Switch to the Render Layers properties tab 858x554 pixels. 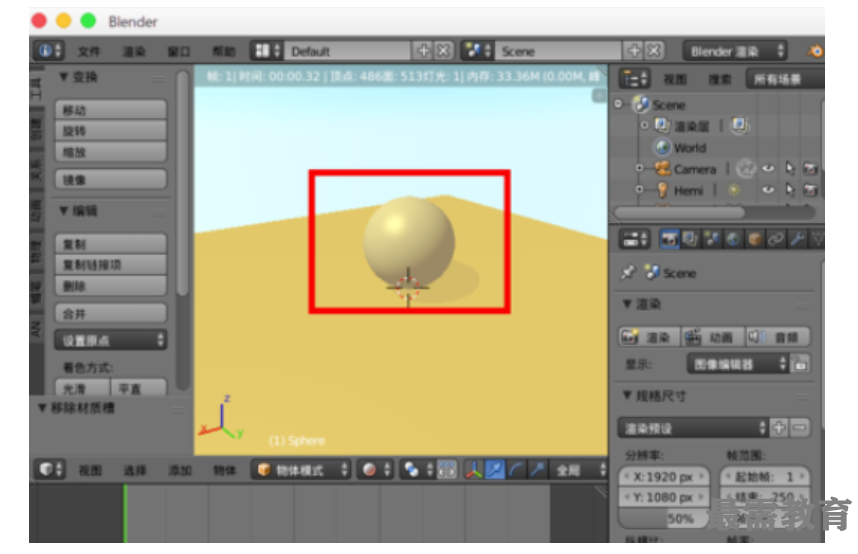690,239
